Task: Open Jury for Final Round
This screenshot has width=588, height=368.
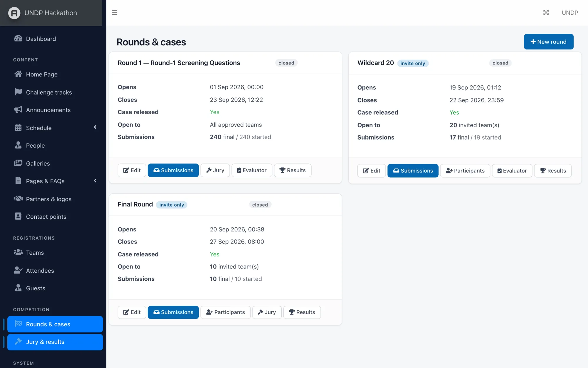Action: coord(267,312)
